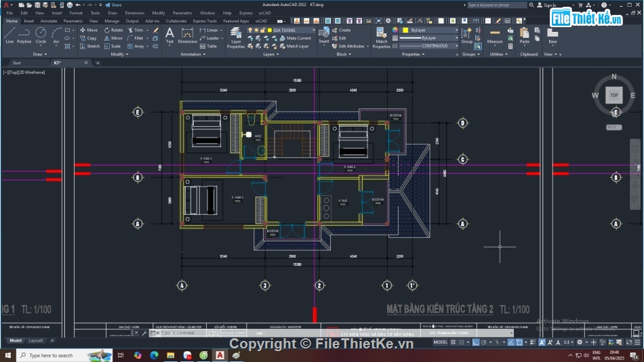Activate the Mirror command
Viewport: 644px width, 362px height.
(113, 38)
